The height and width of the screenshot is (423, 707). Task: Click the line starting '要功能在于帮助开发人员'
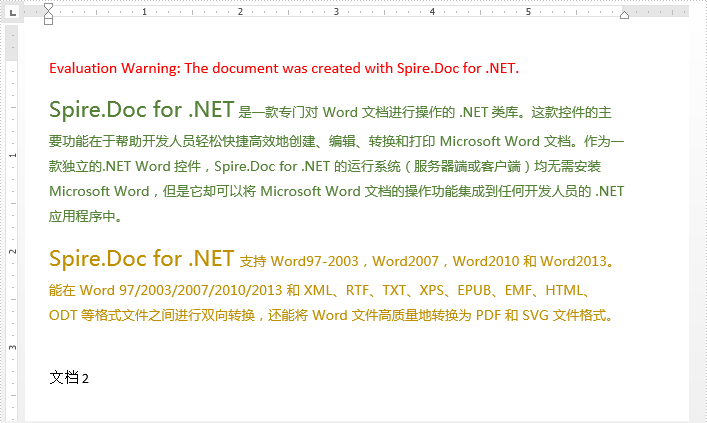coord(336,142)
